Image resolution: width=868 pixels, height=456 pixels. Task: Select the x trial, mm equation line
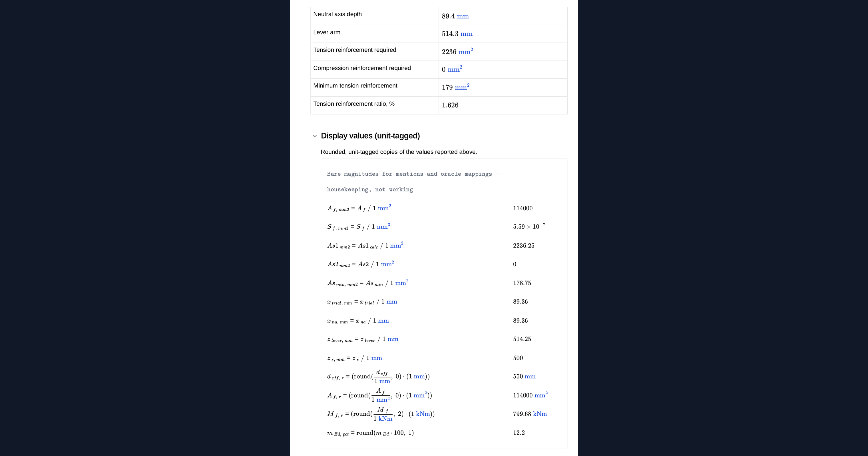(362, 302)
